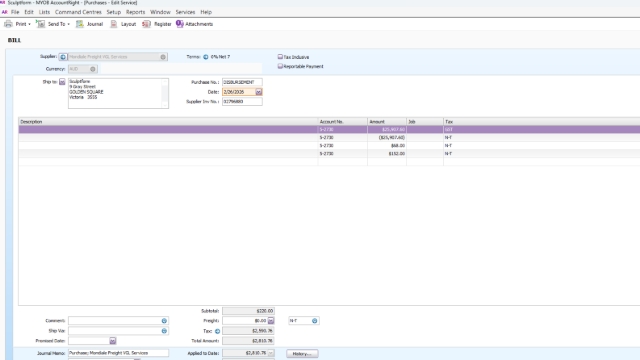Open the Ship Via dropdown arrow
640x360 pixels.
point(164,331)
